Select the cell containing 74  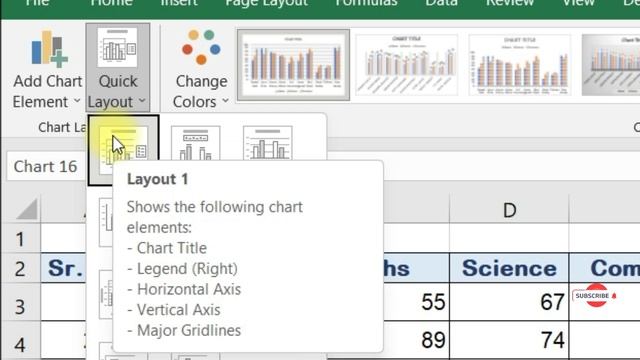(x=509, y=340)
